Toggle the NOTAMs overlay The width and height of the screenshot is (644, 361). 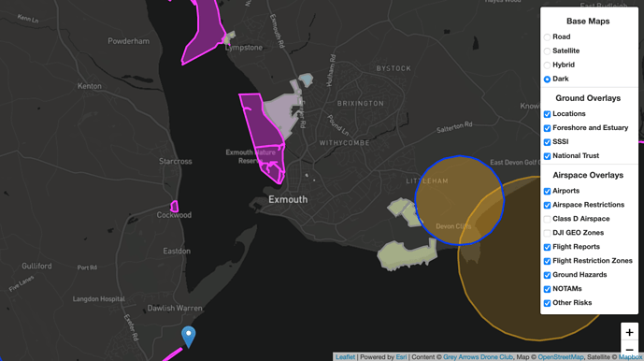click(x=547, y=289)
